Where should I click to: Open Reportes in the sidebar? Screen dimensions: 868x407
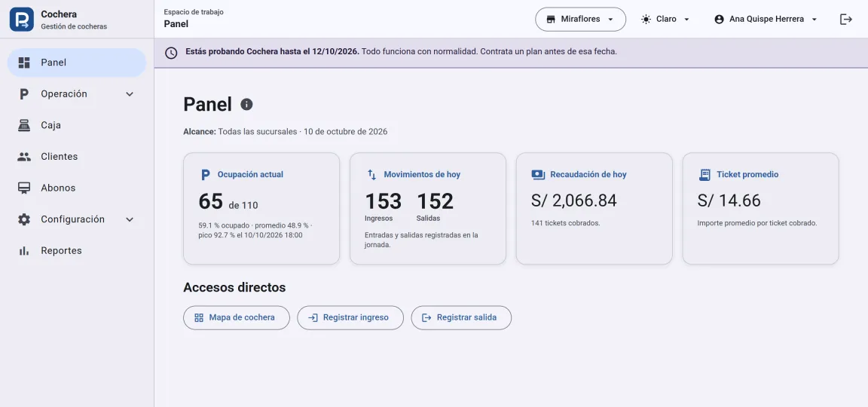pos(76,251)
